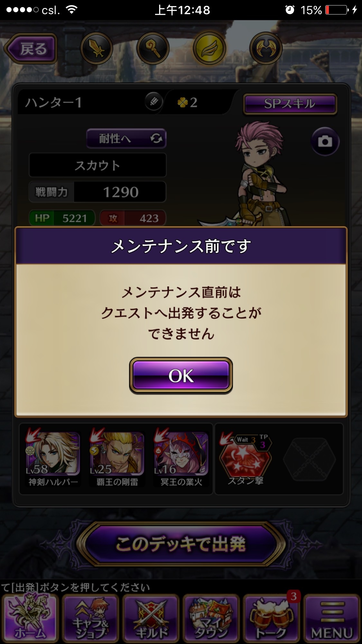Go back with the 戻る button

coord(31,49)
